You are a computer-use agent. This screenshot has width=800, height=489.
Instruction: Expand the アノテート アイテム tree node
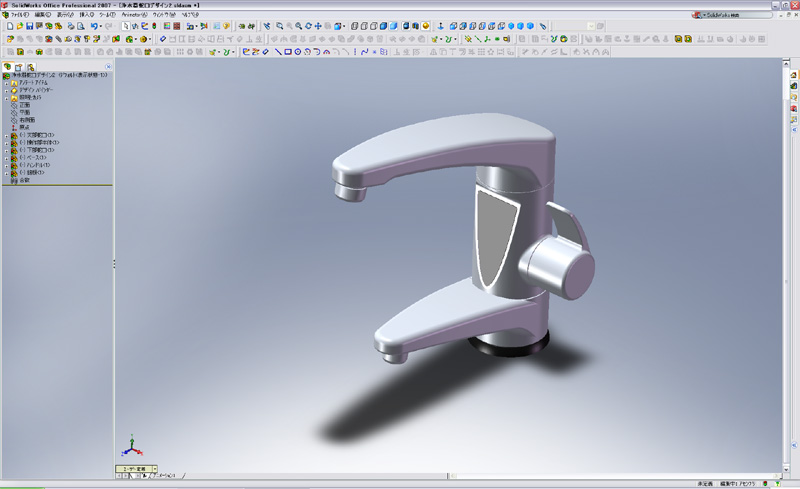6,82
